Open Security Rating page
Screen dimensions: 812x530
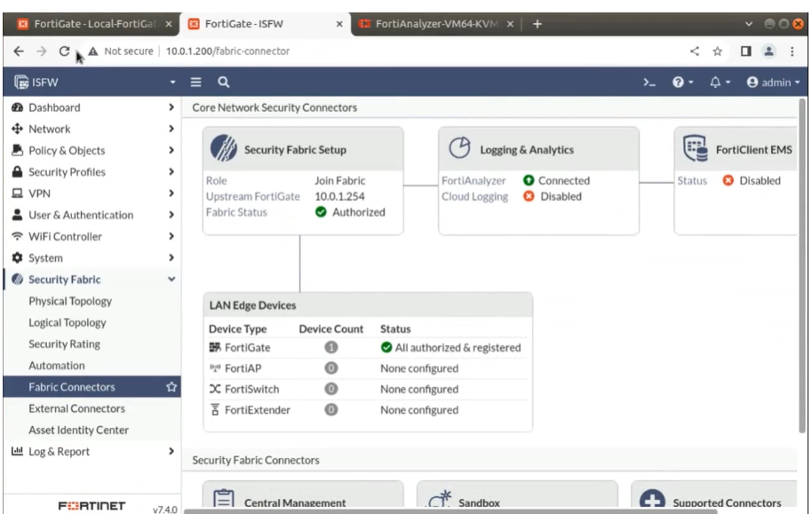point(64,344)
